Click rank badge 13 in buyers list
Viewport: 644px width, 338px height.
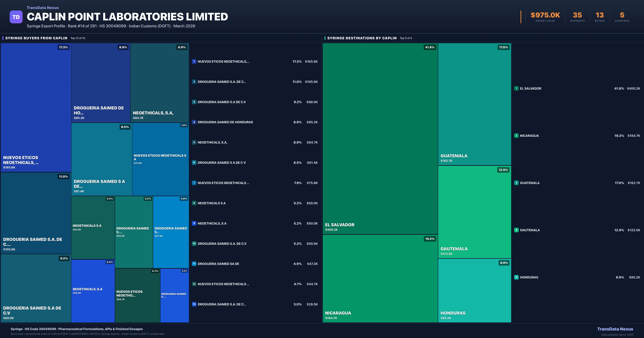pos(194,304)
